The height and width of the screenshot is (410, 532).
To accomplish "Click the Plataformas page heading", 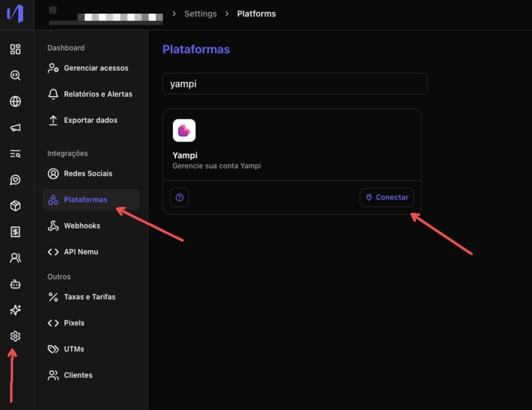I will pyautogui.click(x=196, y=49).
